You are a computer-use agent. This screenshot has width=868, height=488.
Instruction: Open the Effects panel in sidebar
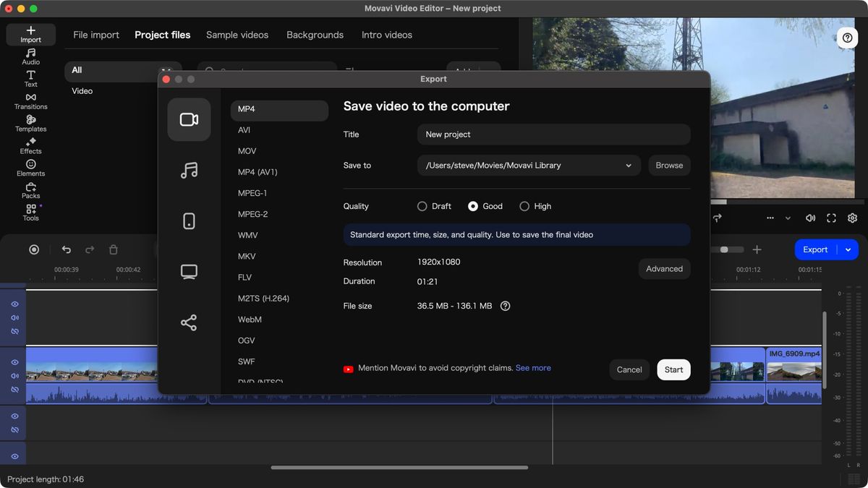click(30, 146)
